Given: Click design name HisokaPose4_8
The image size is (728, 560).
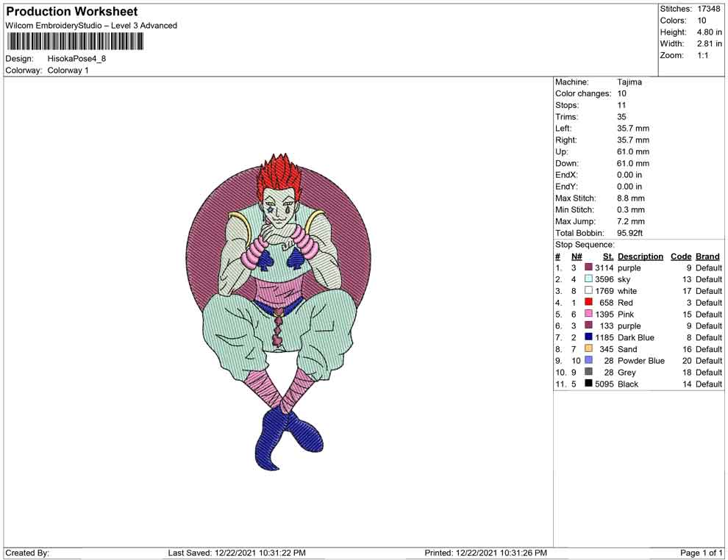Looking at the screenshot, I should 76,59.
